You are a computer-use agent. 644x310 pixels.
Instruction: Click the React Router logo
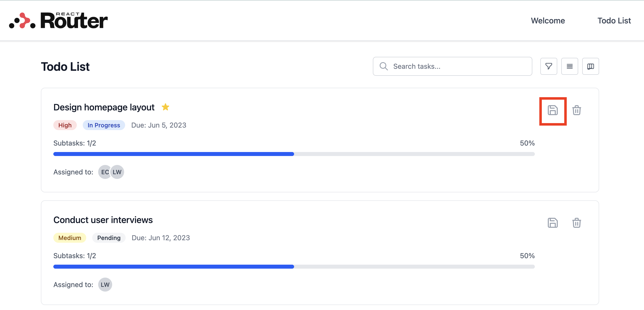[59, 20]
